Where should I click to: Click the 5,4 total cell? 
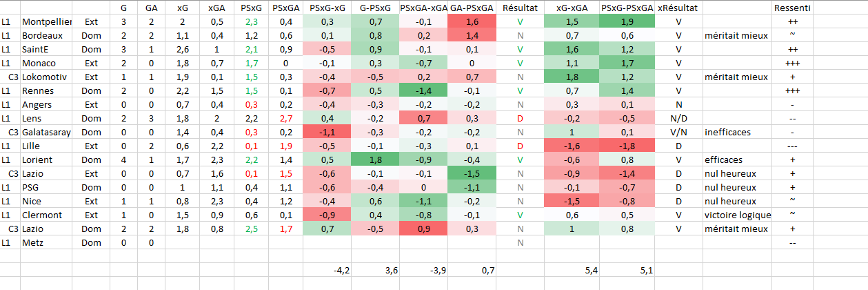point(571,271)
